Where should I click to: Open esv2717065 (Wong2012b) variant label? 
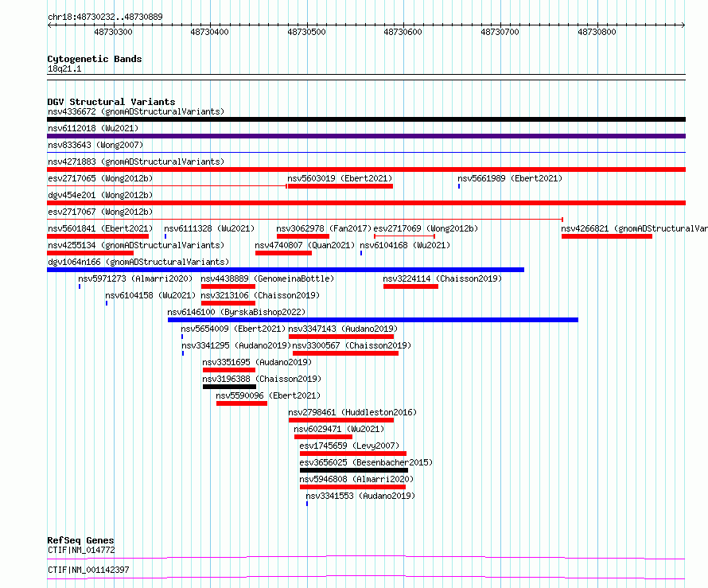point(100,178)
